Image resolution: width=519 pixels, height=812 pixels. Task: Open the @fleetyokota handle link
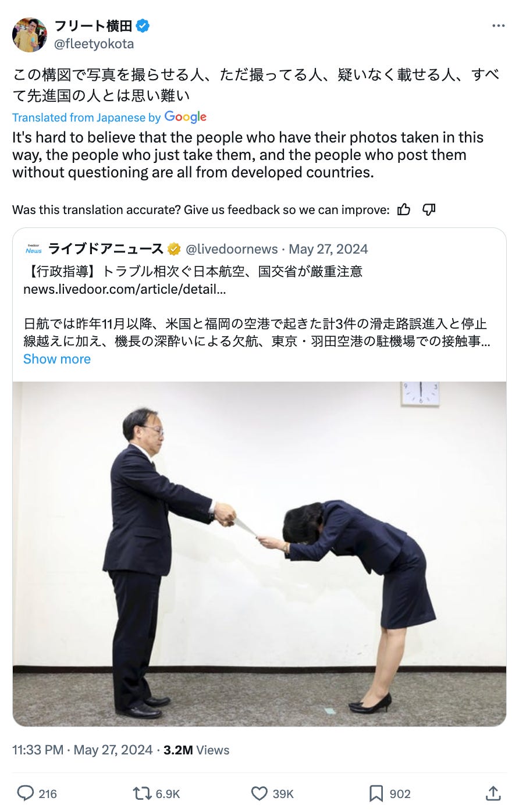tap(94, 44)
